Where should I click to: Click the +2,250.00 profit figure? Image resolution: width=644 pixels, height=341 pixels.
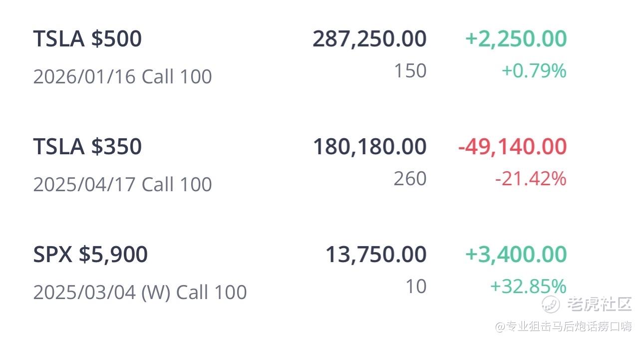click(x=516, y=39)
